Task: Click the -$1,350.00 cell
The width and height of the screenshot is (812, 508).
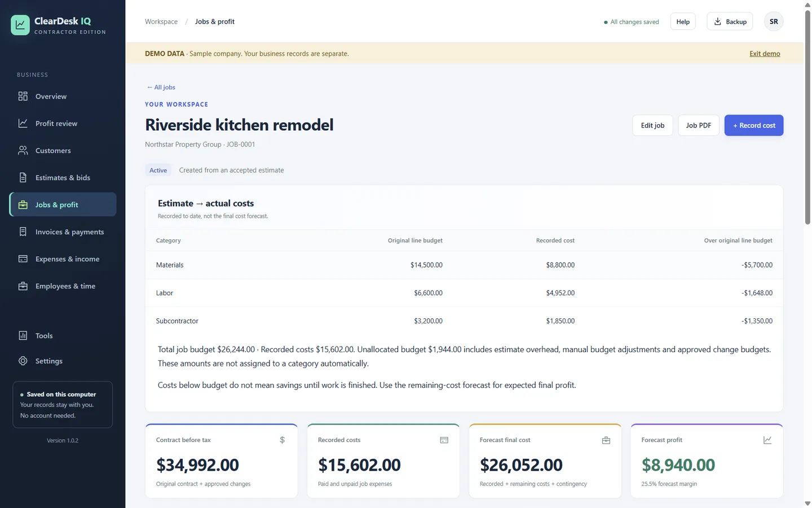Action: tap(757, 321)
